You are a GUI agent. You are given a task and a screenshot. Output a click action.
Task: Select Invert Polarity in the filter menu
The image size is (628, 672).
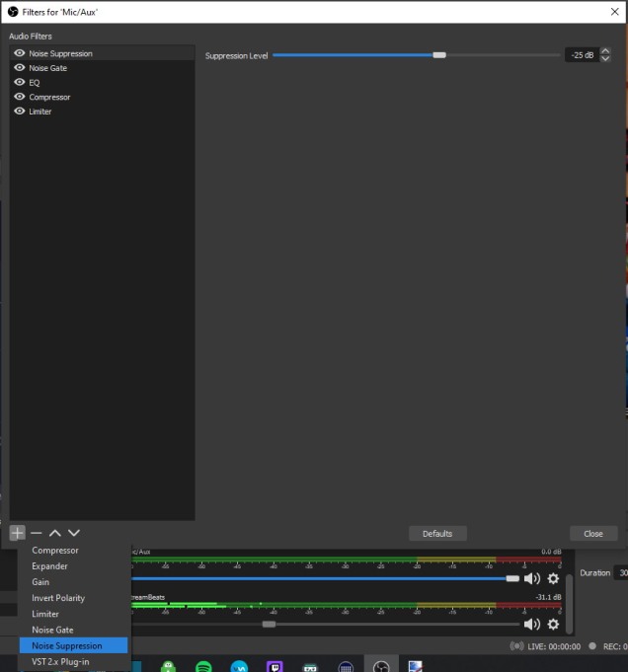(58, 598)
